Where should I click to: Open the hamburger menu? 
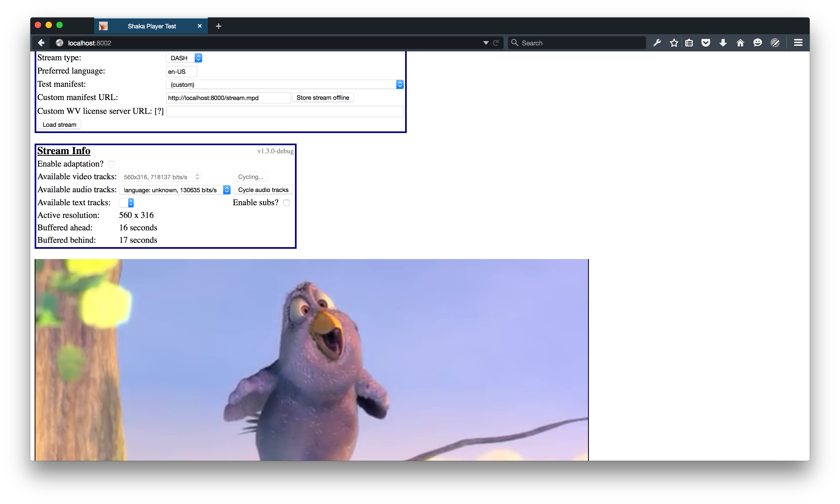[x=798, y=43]
